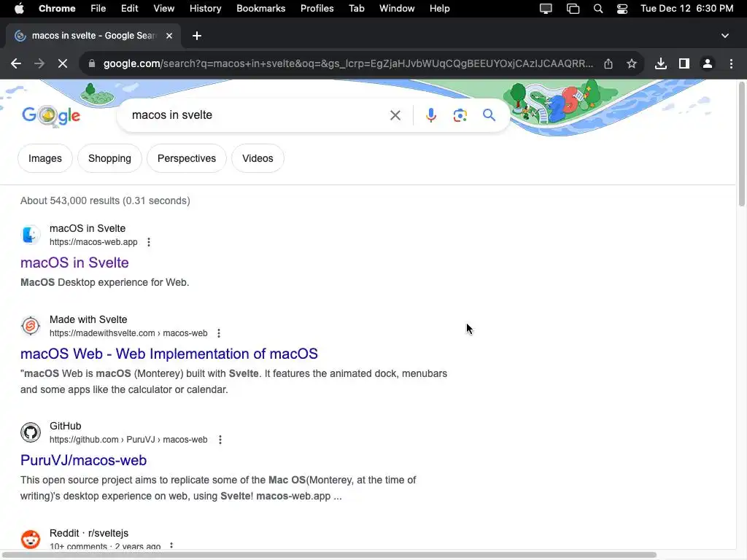Open the macOS in Svelte result

click(74, 262)
